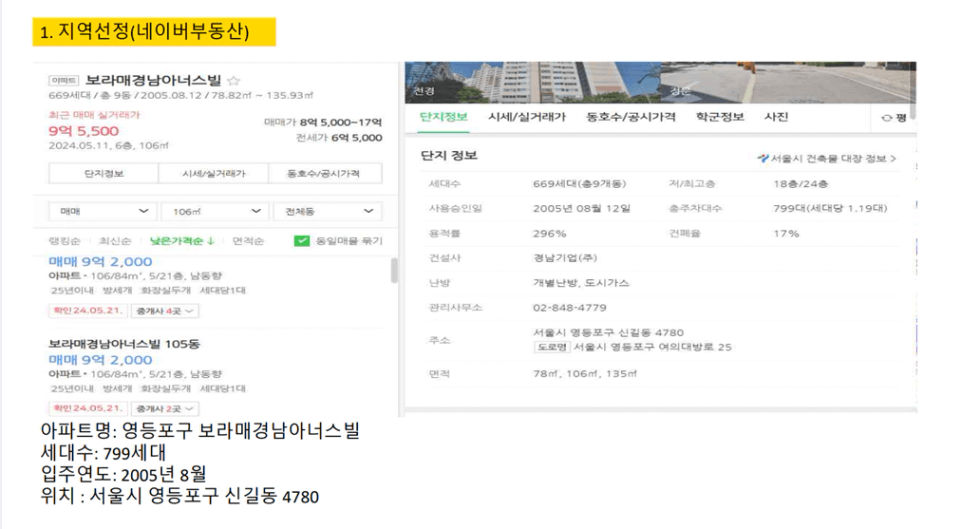The height and width of the screenshot is (529, 961).
Task: Switch to 시세/실거래가 tab in right panel
Action: tap(527, 117)
